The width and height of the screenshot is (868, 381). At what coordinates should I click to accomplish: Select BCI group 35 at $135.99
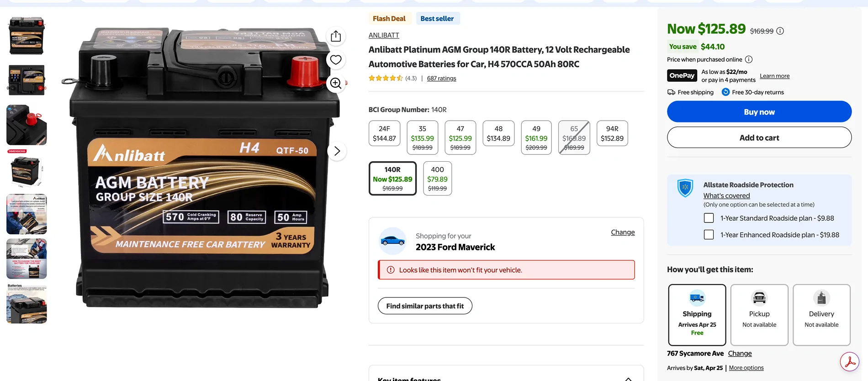[423, 138]
